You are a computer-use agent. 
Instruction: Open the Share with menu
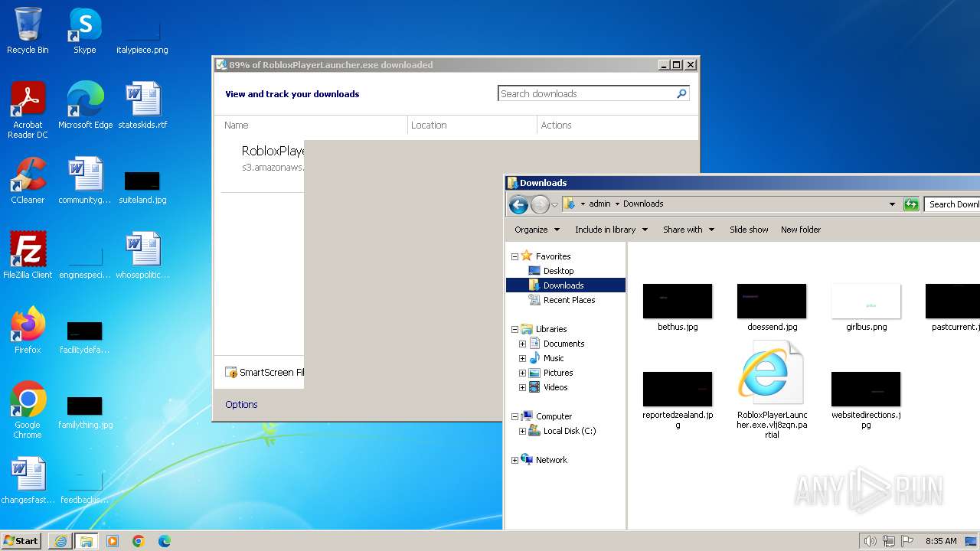coord(688,230)
